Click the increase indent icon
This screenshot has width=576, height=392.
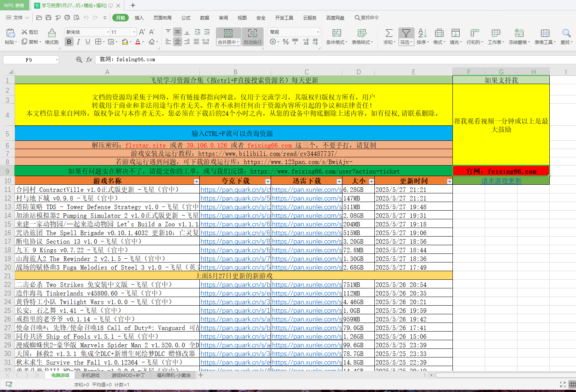(x=207, y=32)
